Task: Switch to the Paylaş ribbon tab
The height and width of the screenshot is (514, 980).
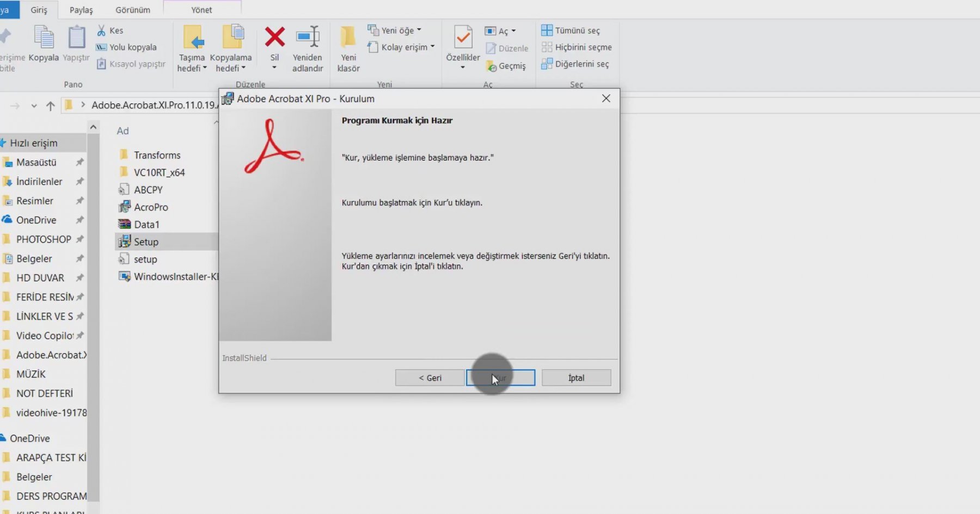Action: click(x=81, y=10)
